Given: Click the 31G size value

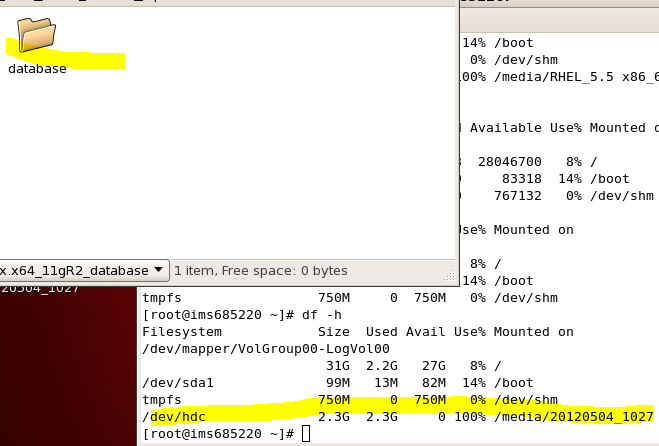Looking at the screenshot, I should [338, 366].
